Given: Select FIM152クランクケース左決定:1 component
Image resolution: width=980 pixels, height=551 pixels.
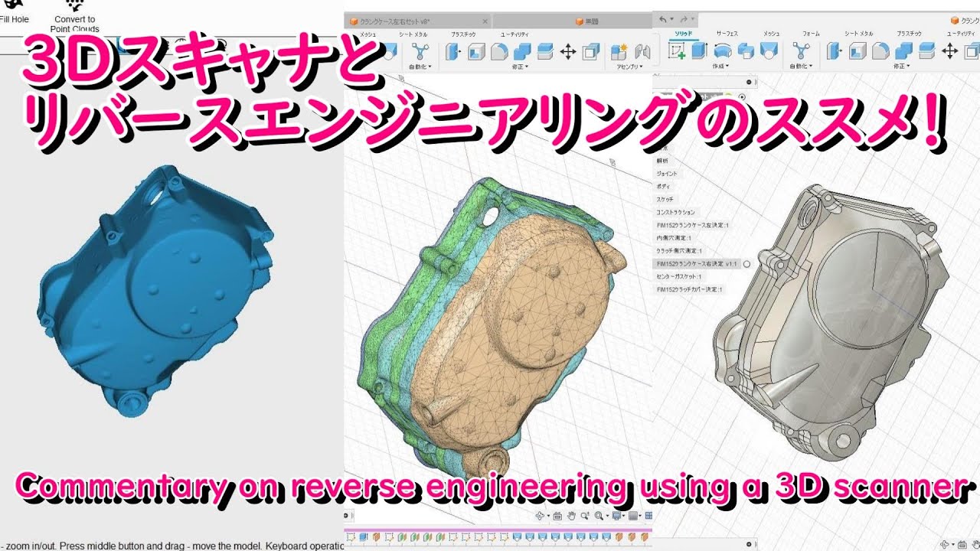Looking at the screenshot, I should [x=693, y=225].
